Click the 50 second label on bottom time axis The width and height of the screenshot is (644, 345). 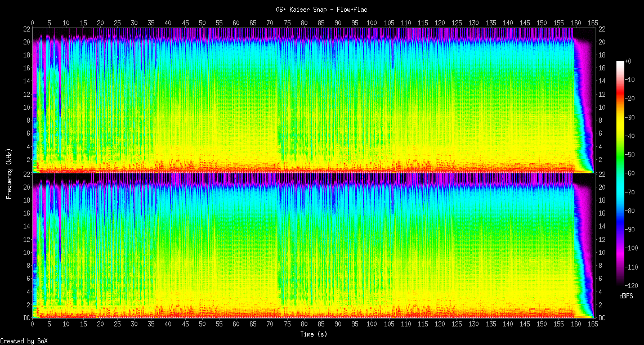[202, 324]
